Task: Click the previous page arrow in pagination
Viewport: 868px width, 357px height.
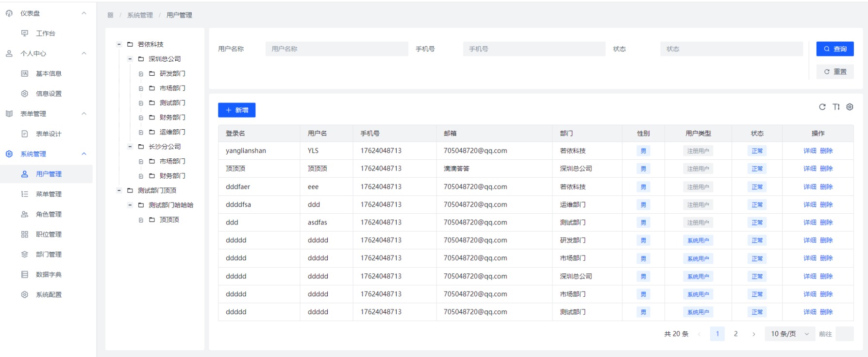Action: 699,334
